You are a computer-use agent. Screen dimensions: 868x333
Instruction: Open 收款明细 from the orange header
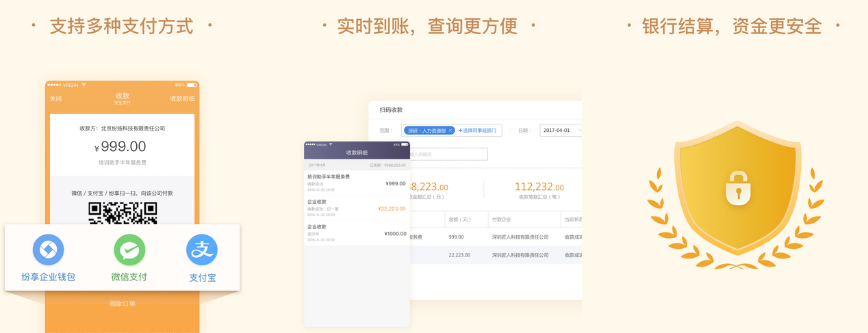[182, 99]
